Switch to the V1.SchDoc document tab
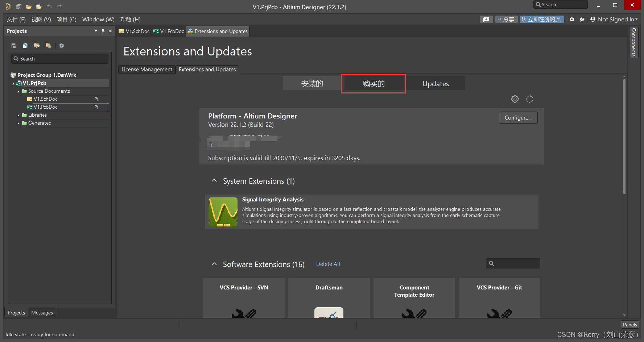The image size is (644, 342). [134, 31]
